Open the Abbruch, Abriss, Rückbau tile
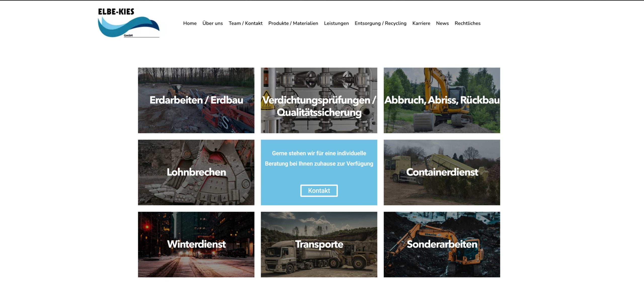 click(442, 100)
